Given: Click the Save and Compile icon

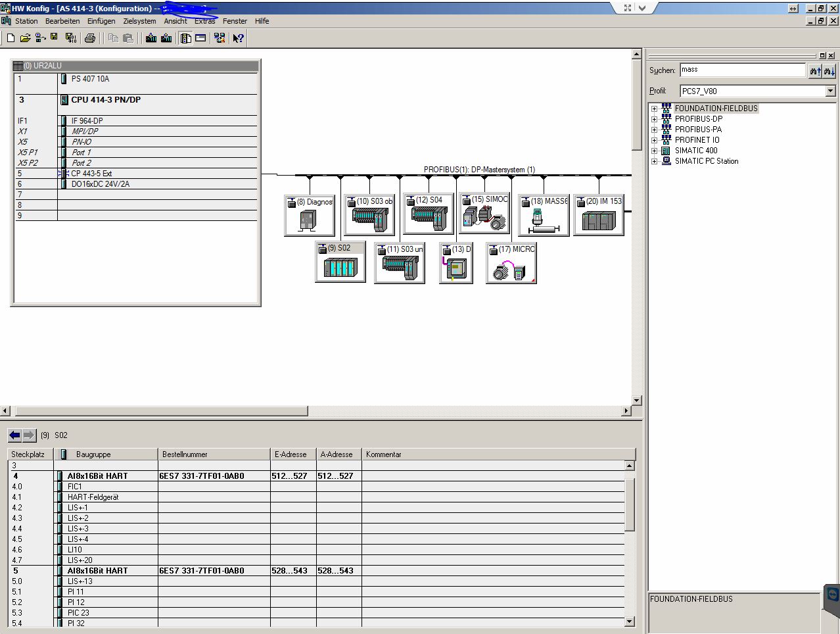Looking at the screenshot, I should tap(71, 38).
